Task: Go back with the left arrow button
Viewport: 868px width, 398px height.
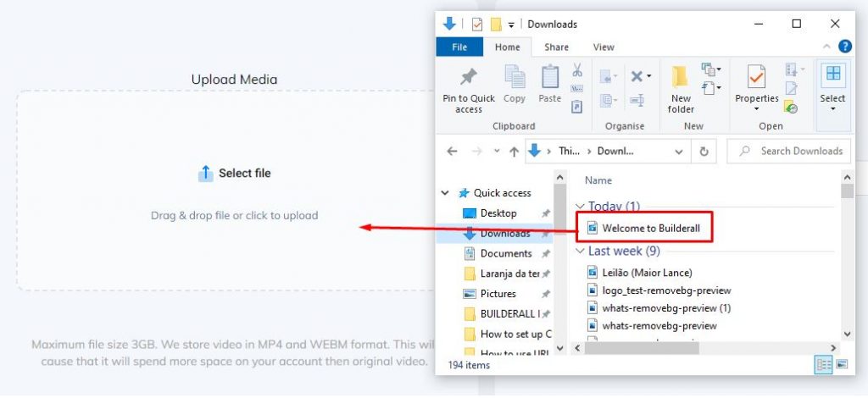Action: [x=453, y=151]
